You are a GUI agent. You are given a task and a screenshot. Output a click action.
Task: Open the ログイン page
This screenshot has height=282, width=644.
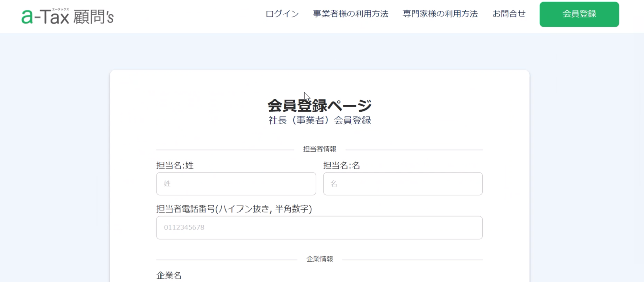click(282, 14)
